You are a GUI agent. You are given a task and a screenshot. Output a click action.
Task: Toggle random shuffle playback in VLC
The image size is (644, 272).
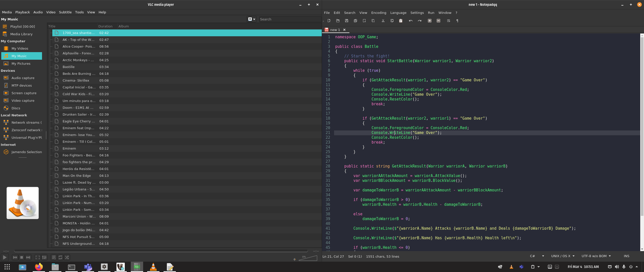click(x=67, y=257)
